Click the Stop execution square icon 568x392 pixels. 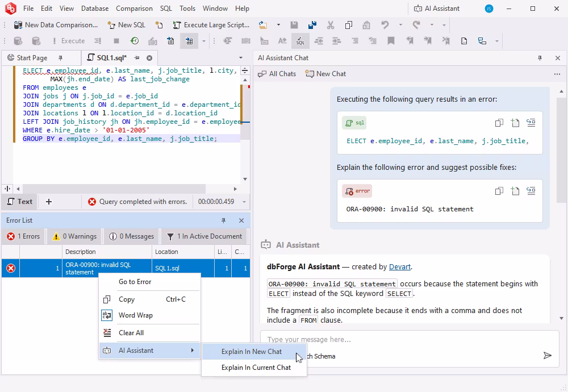(x=116, y=41)
